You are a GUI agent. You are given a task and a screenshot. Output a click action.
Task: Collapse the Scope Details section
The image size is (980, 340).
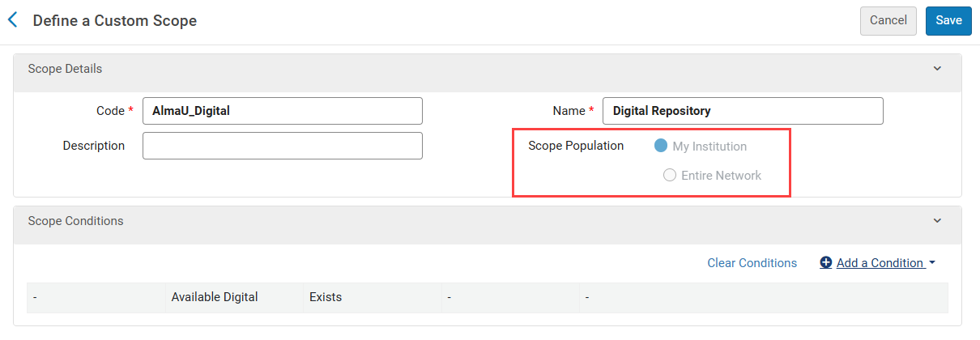(938, 69)
